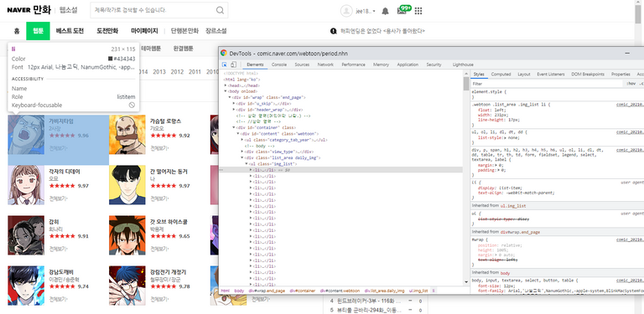This screenshot has width=644, height=314.
Task: Click the Styles Filter input field
Action: click(x=547, y=84)
